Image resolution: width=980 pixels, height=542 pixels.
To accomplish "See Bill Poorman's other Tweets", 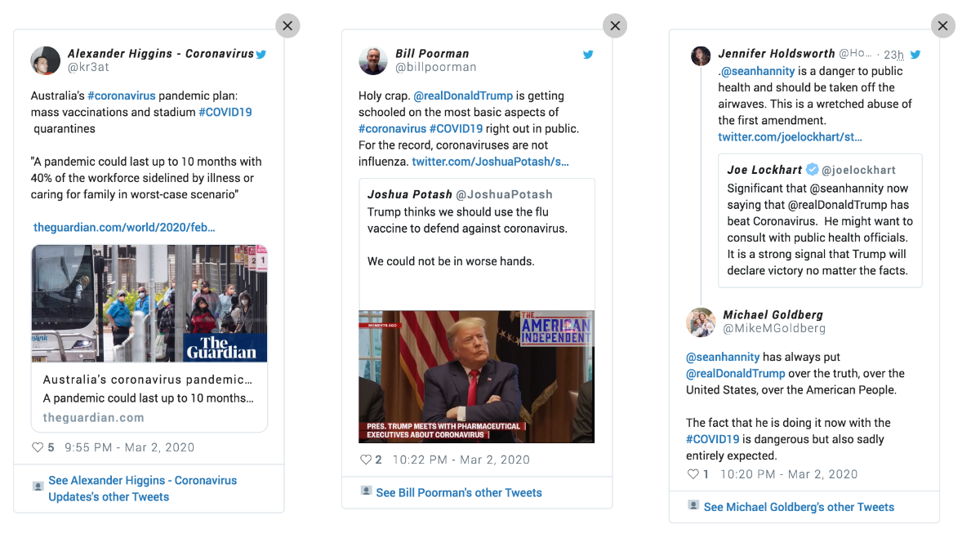I will coord(459,492).
